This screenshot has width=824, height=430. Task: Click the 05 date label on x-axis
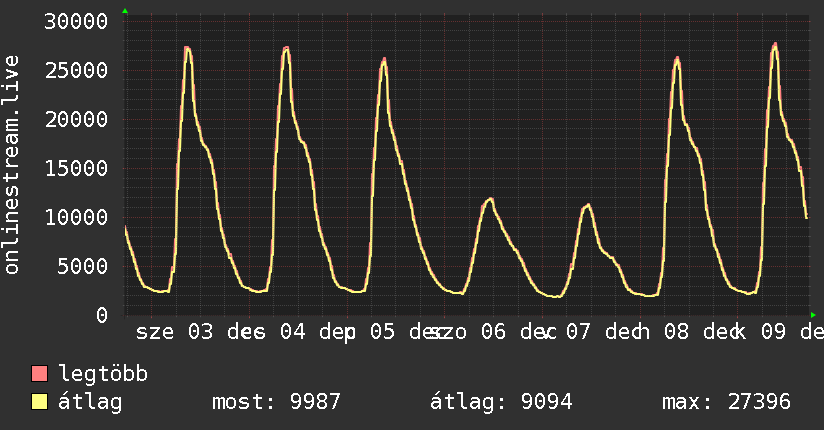point(383,332)
